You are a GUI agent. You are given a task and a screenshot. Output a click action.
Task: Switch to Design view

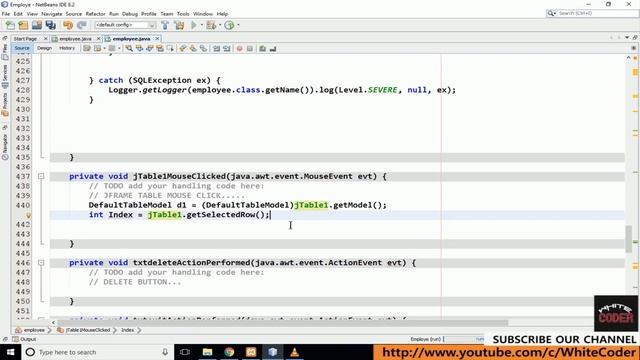[44, 48]
